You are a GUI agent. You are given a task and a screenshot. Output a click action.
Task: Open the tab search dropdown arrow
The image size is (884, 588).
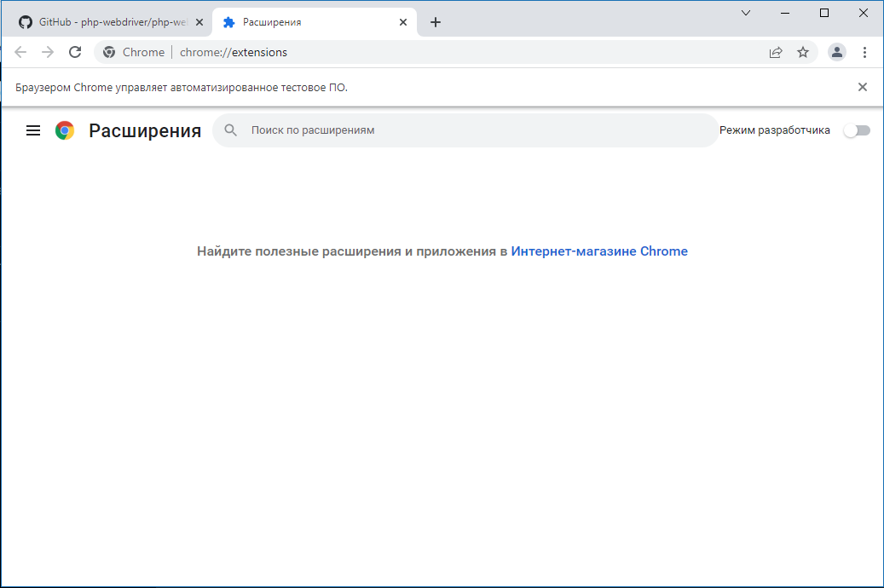[x=745, y=13]
